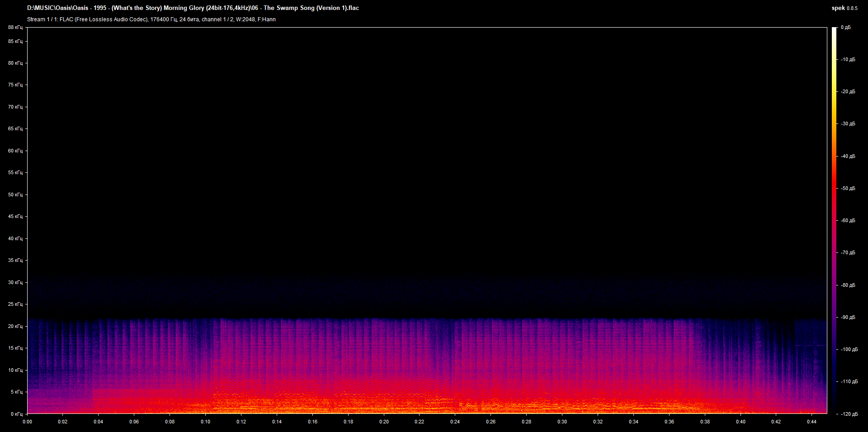Click the 85 кГц frequency axis label
The height and width of the screenshot is (432, 868).
coord(15,42)
